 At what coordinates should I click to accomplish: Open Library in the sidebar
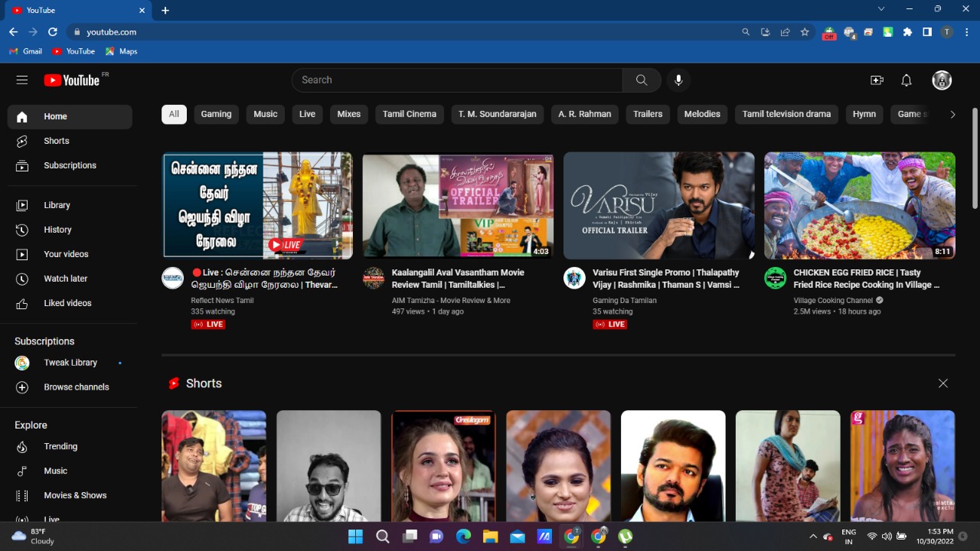(x=70, y=205)
